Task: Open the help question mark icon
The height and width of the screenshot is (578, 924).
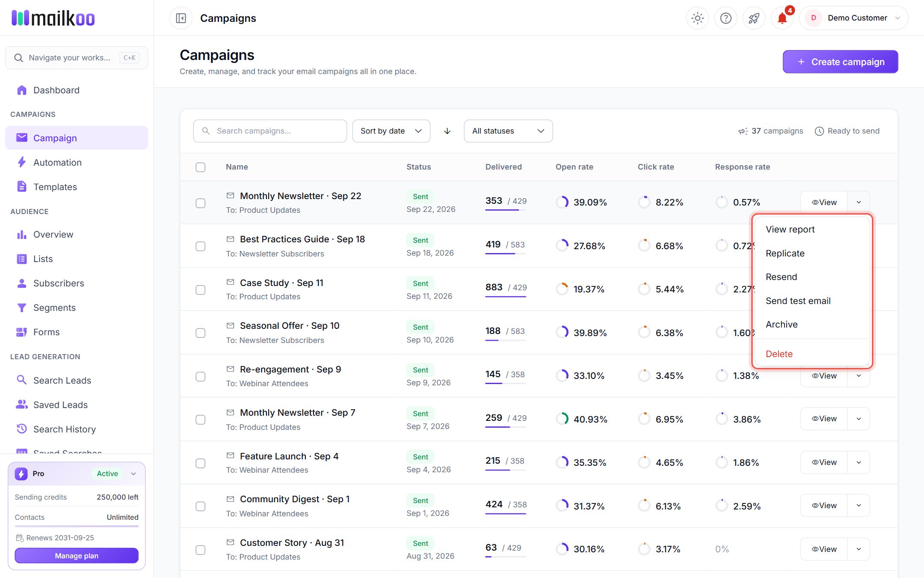Action: tap(726, 18)
